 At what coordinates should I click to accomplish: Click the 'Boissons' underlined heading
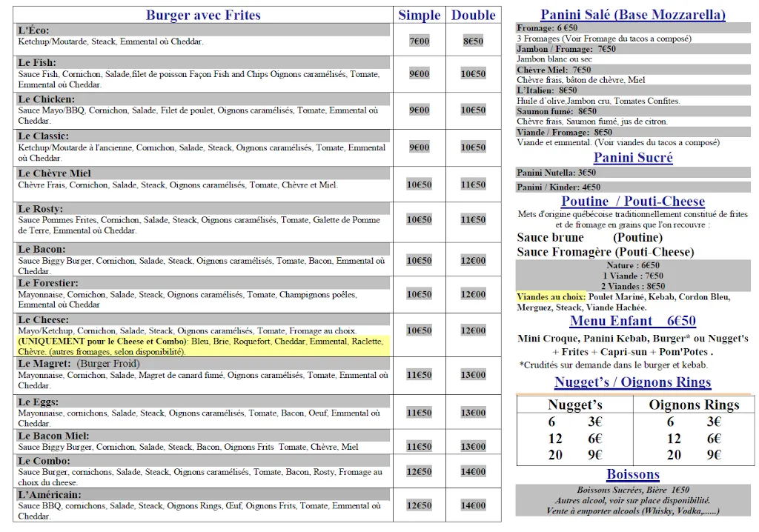(632, 474)
